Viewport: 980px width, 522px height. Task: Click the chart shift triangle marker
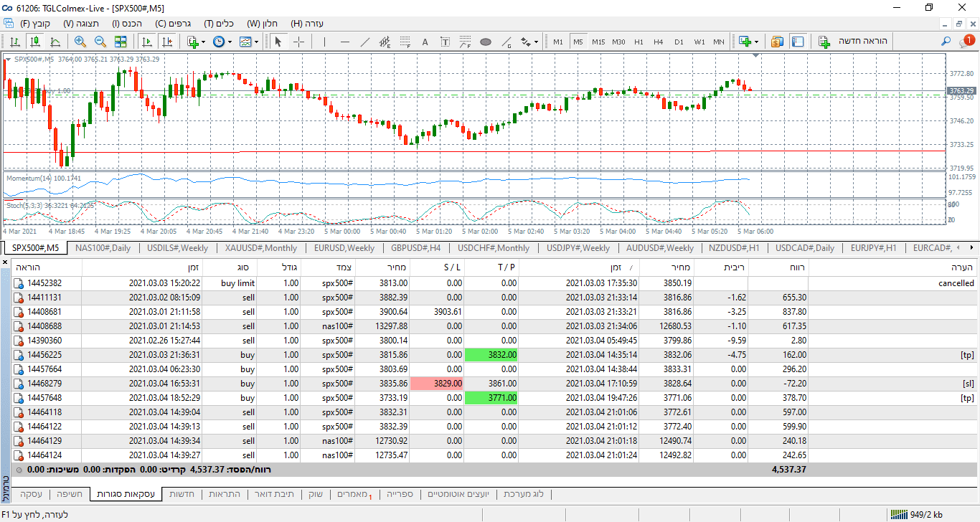point(755,55)
